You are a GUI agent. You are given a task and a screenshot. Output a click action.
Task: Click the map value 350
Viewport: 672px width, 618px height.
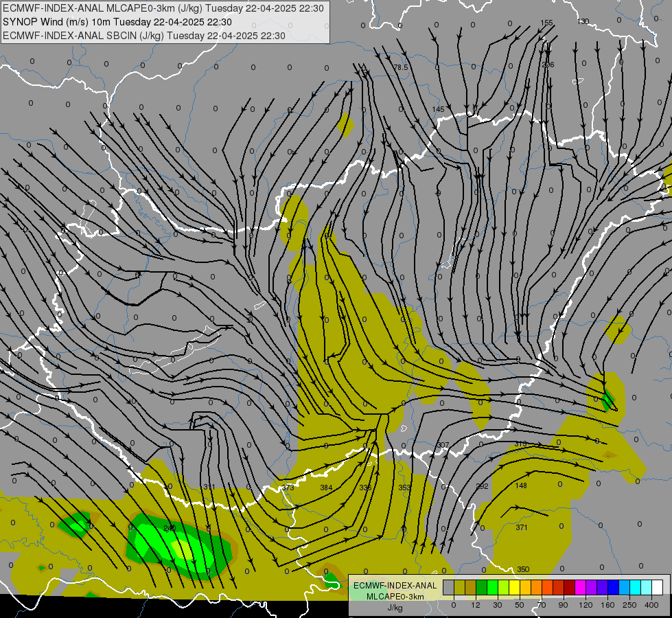[523, 569]
